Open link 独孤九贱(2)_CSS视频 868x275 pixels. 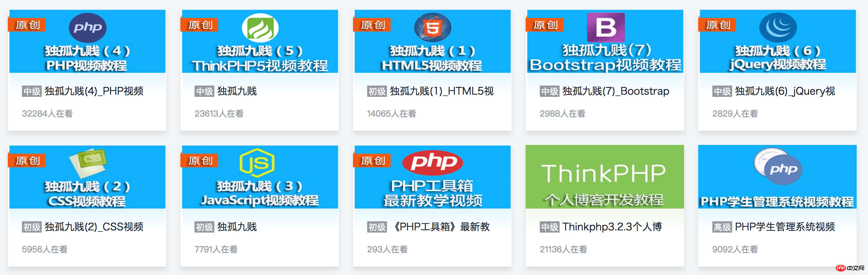point(94,227)
